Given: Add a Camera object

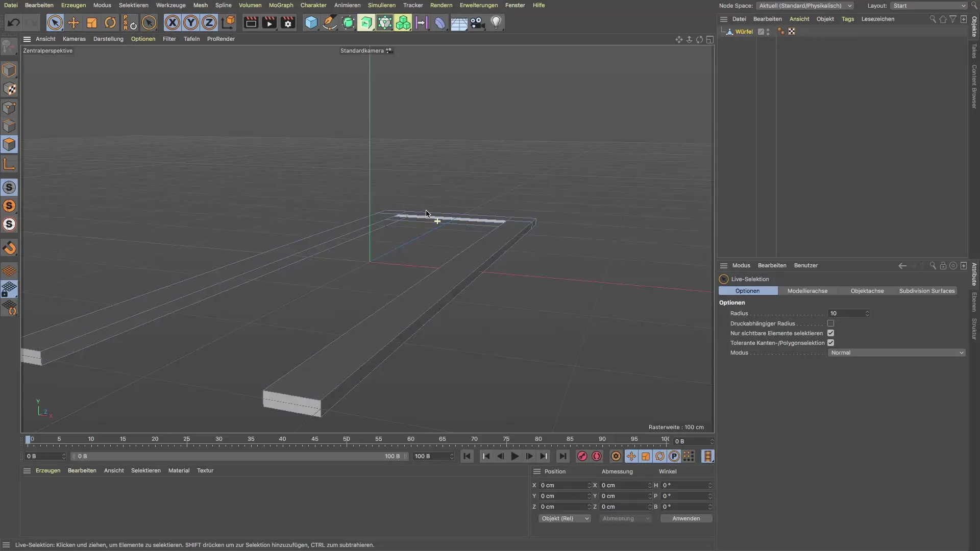Looking at the screenshot, I should 477,22.
